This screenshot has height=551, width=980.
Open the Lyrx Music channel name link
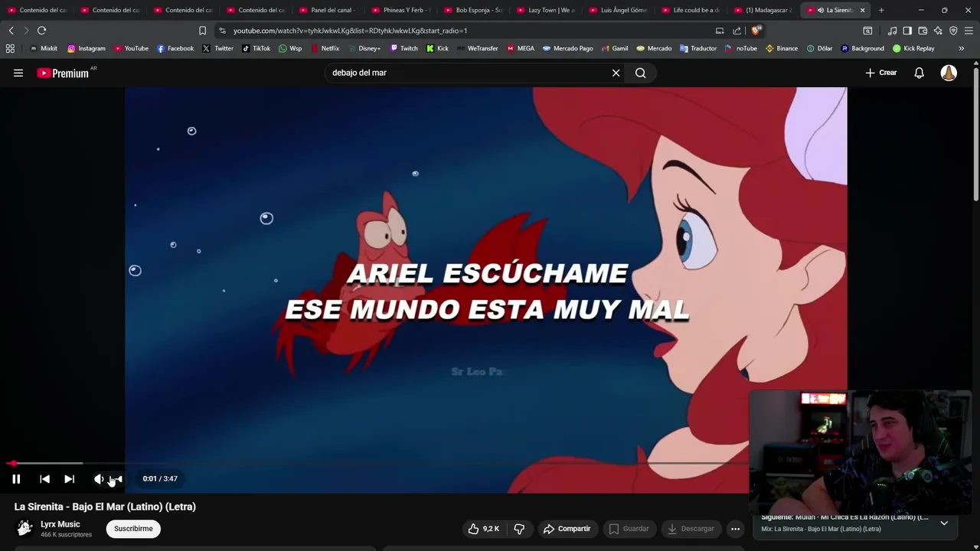pos(60,524)
